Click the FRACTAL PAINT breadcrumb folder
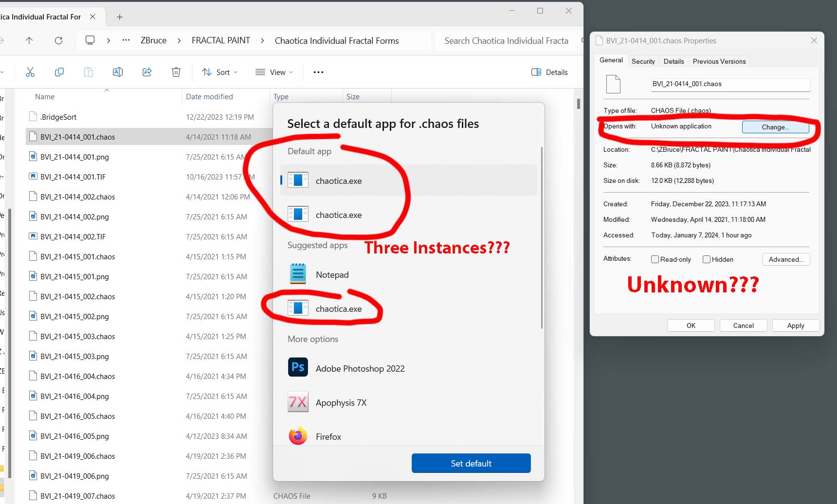 (221, 40)
